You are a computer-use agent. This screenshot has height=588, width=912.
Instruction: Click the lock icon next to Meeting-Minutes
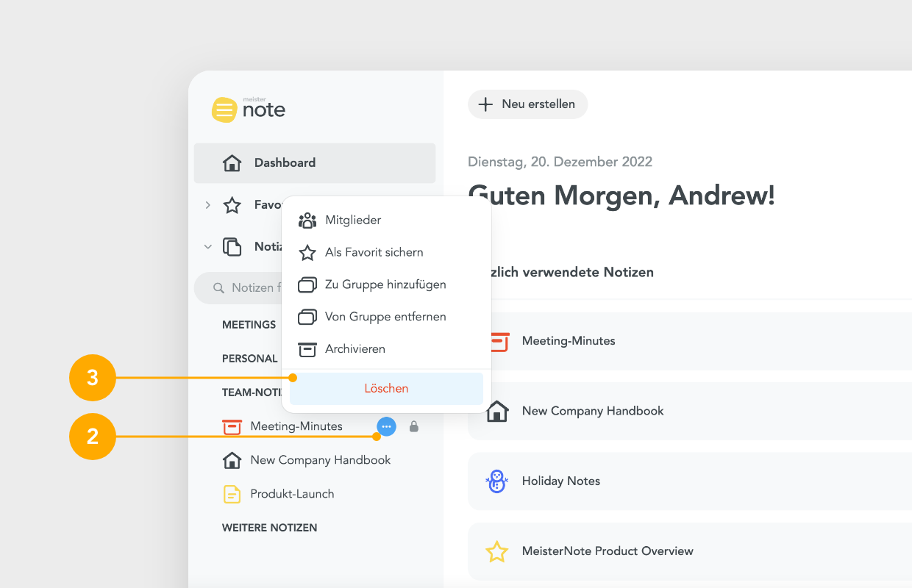pos(414,426)
